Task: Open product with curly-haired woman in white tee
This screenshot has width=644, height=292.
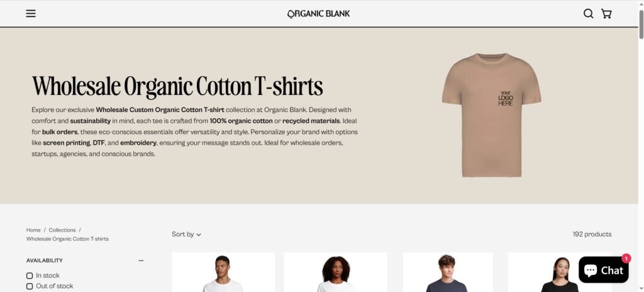Action: pos(336,272)
